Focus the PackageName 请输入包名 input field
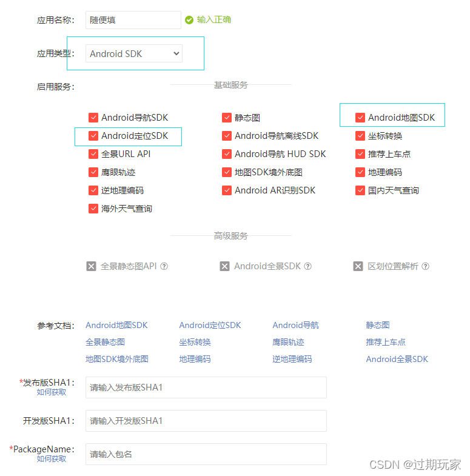This screenshot has height=476, width=470. tap(206, 454)
